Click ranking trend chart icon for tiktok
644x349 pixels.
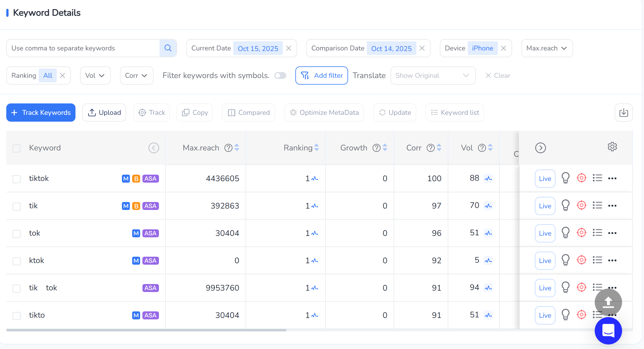(315, 179)
